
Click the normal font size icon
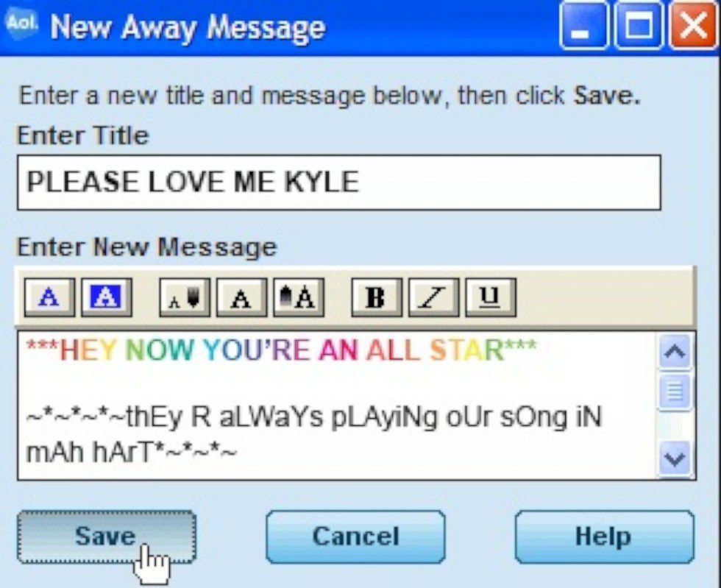coord(242,297)
